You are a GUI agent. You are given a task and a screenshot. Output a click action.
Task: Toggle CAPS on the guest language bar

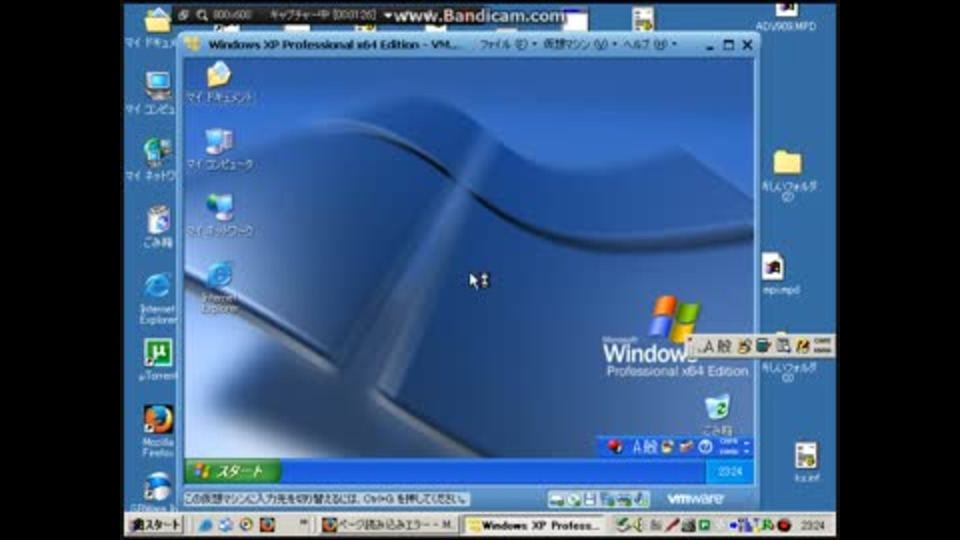pos(729,442)
